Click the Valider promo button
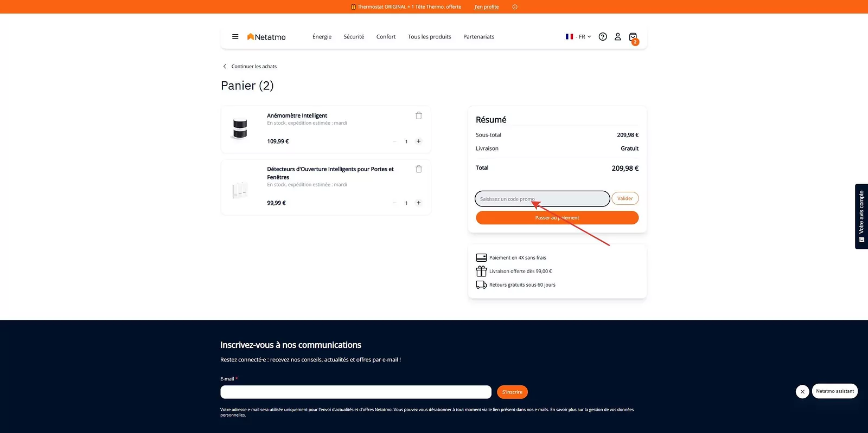 625,198
